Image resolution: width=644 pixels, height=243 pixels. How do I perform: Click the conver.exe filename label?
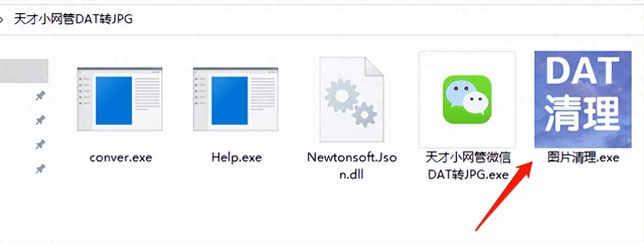point(120,158)
